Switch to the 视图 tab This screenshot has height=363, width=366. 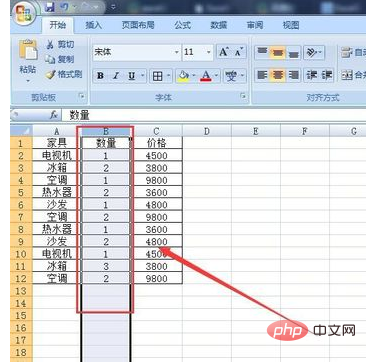291,25
